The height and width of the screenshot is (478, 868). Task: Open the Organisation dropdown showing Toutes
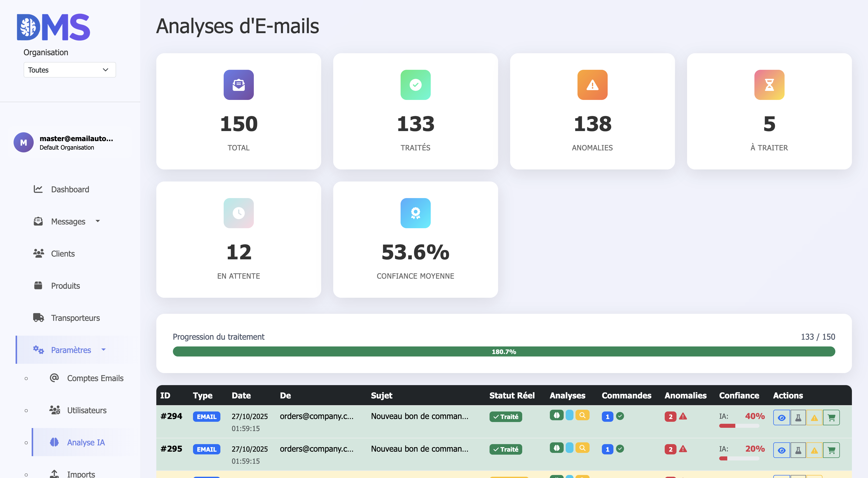click(x=70, y=70)
